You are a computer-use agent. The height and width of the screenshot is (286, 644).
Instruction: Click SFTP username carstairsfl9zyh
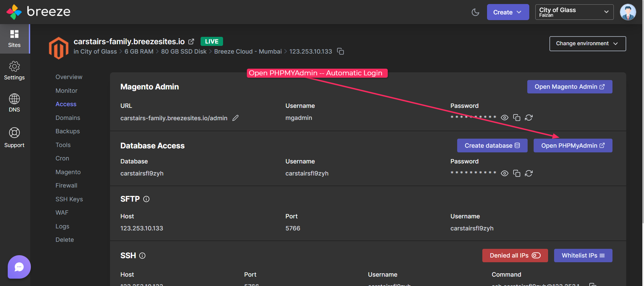[472, 228]
